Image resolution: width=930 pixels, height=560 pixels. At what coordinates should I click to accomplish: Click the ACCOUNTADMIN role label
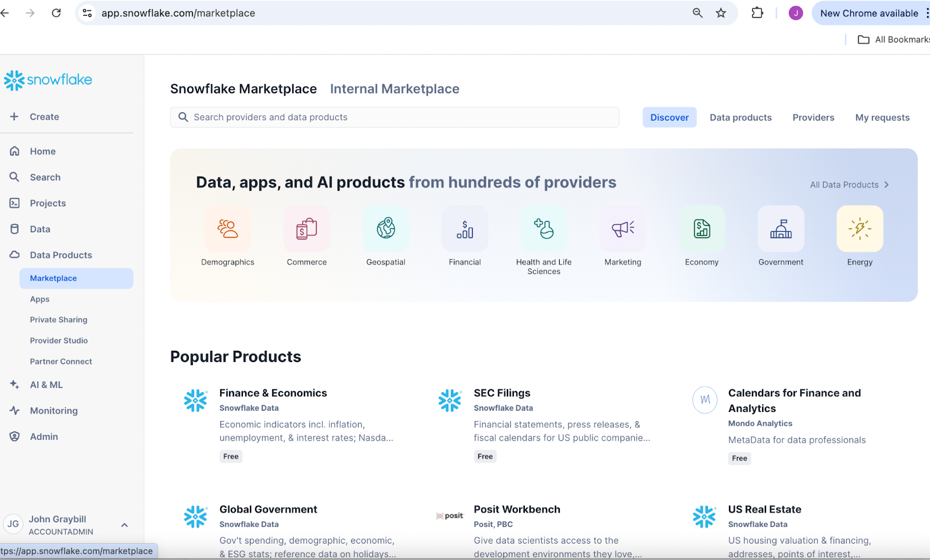tap(61, 532)
